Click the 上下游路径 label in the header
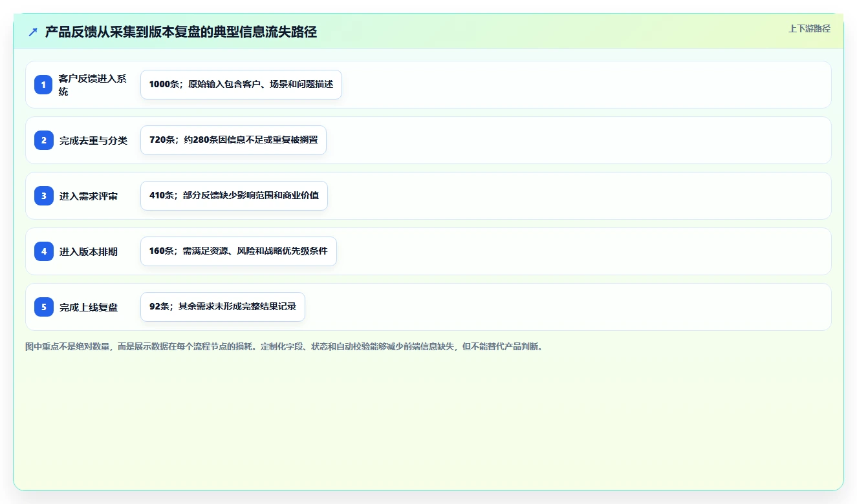This screenshot has width=857, height=504. pos(809,28)
